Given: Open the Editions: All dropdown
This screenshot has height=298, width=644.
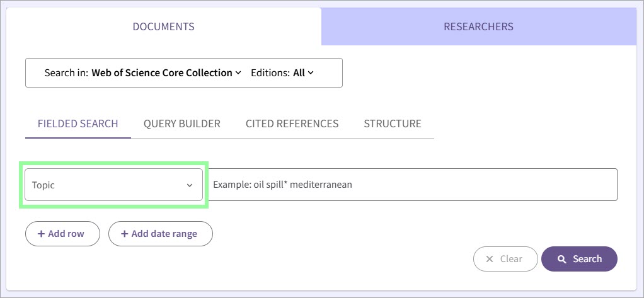Looking at the screenshot, I should [282, 72].
